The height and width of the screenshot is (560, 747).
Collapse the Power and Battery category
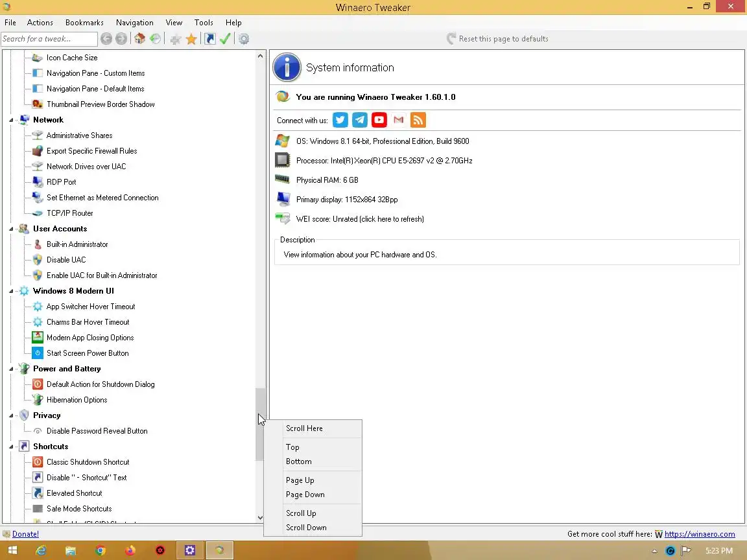11,369
